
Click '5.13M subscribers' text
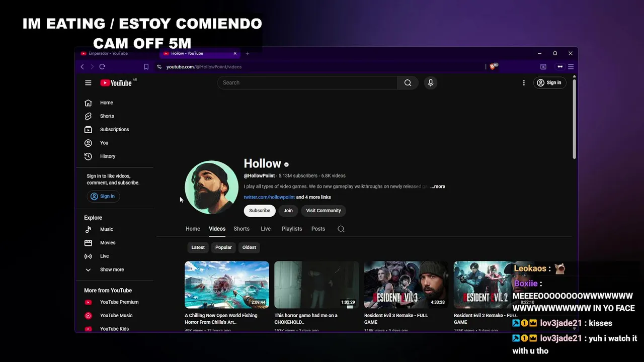pos(298,176)
